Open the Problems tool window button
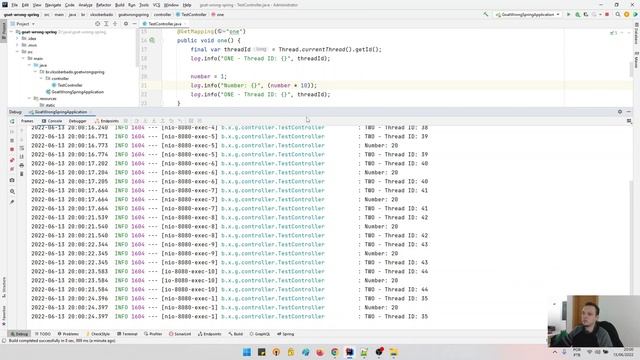Image resolution: width=640 pixels, height=360 pixels. [68, 334]
